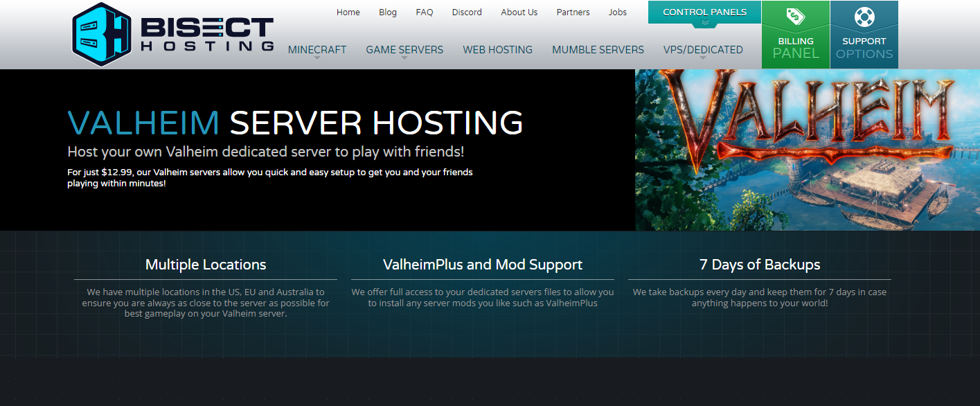Click the daily backups description paragraph
Image resolution: width=980 pixels, height=406 pixels.
[x=760, y=297]
